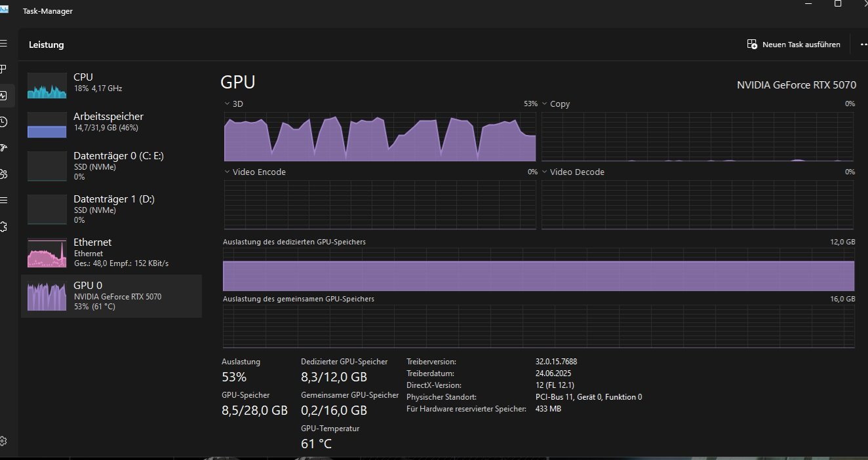Screen dimensions: 868x460
Task: Click the dedicated GPU memory usage graph
Action: [x=538, y=269]
